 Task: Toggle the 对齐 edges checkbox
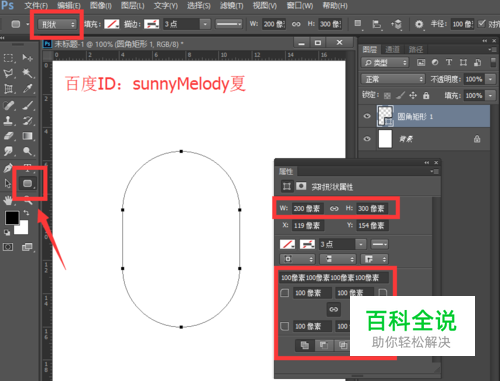pyautogui.click(x=482, y=24)
